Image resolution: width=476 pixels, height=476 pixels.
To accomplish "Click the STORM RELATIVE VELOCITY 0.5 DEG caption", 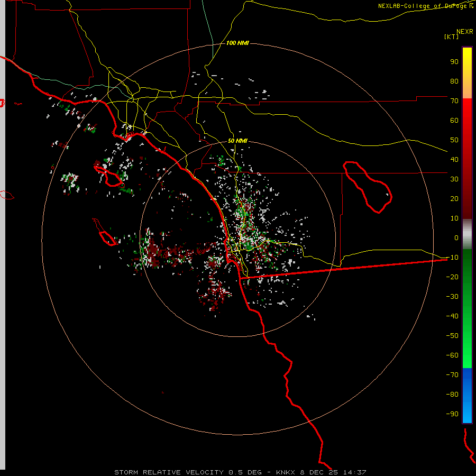I will click(188, 472).
